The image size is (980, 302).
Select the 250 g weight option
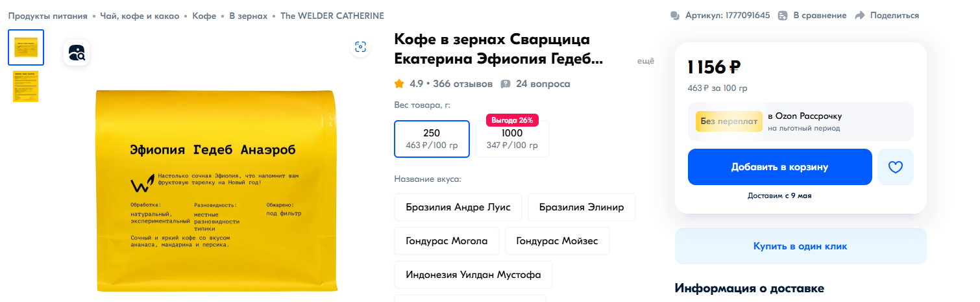[x=432, y=139]
